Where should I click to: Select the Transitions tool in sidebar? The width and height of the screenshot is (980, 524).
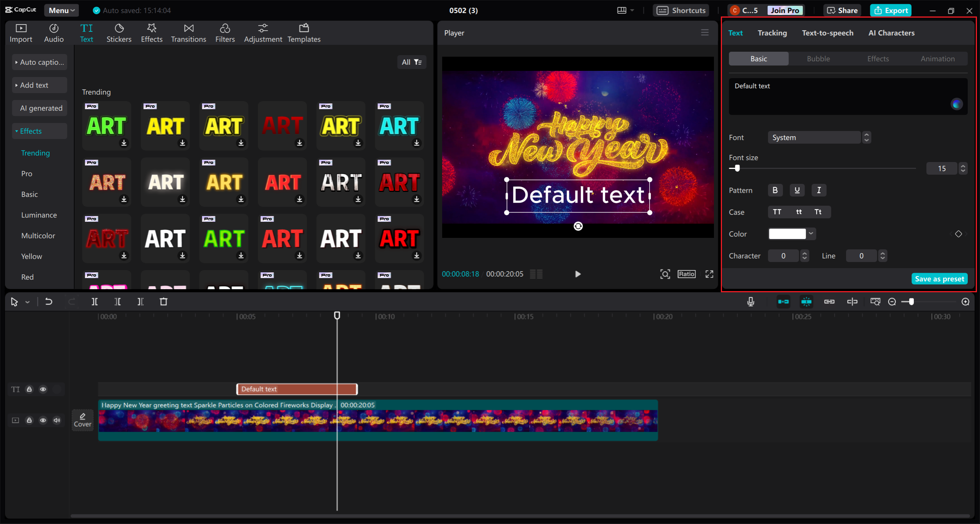click(189, 33)
